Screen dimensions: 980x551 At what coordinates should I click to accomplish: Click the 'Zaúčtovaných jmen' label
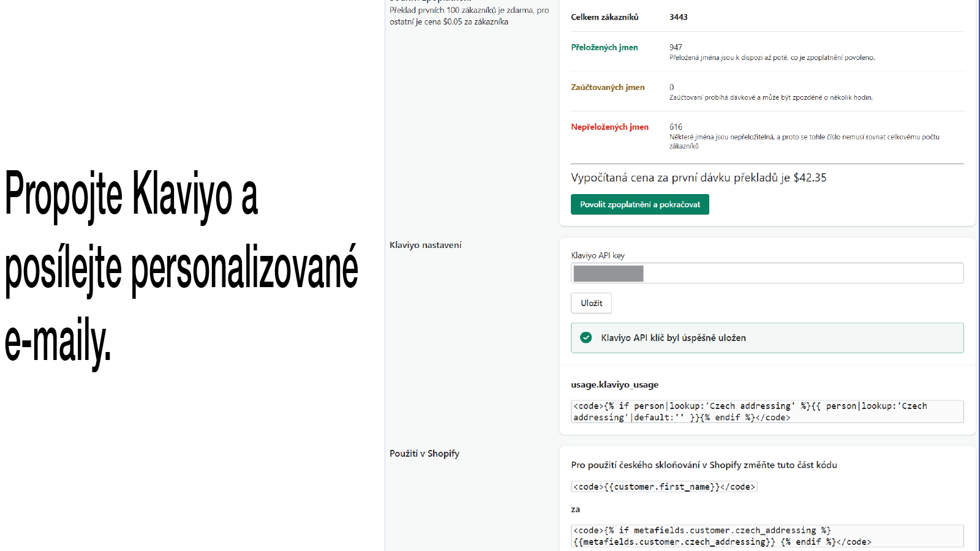[608, 88]
